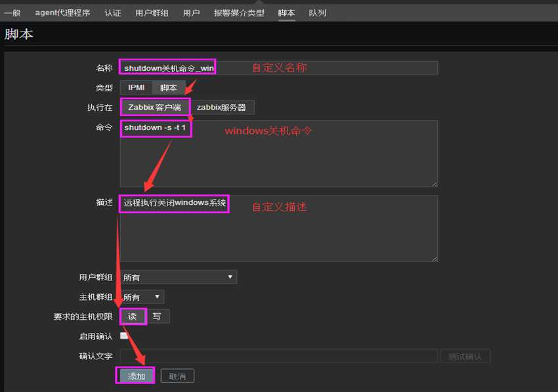Image resolution: width=558 pixels, height=392 pixels.
Task: Click the 添加 button
Action: click(136, 376)
